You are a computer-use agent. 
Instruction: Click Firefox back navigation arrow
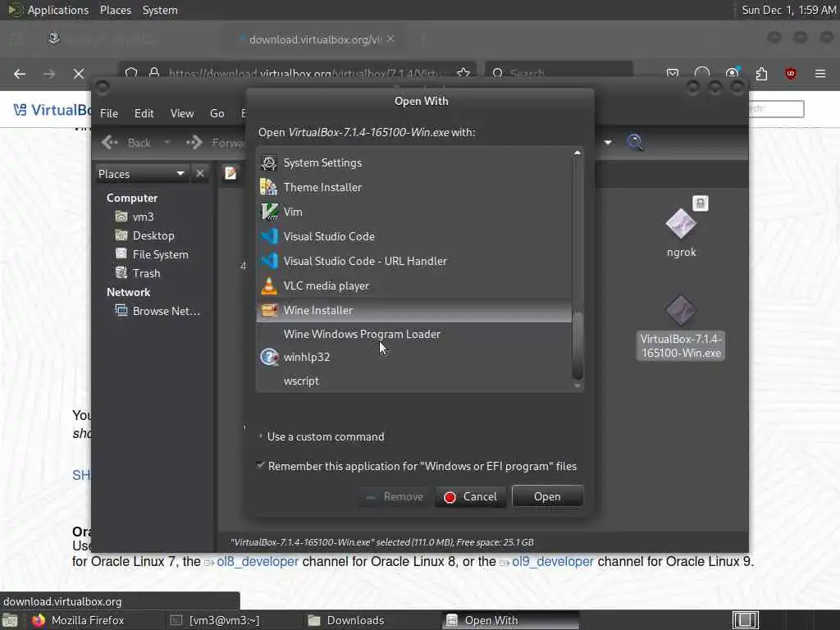click(20, 74)
